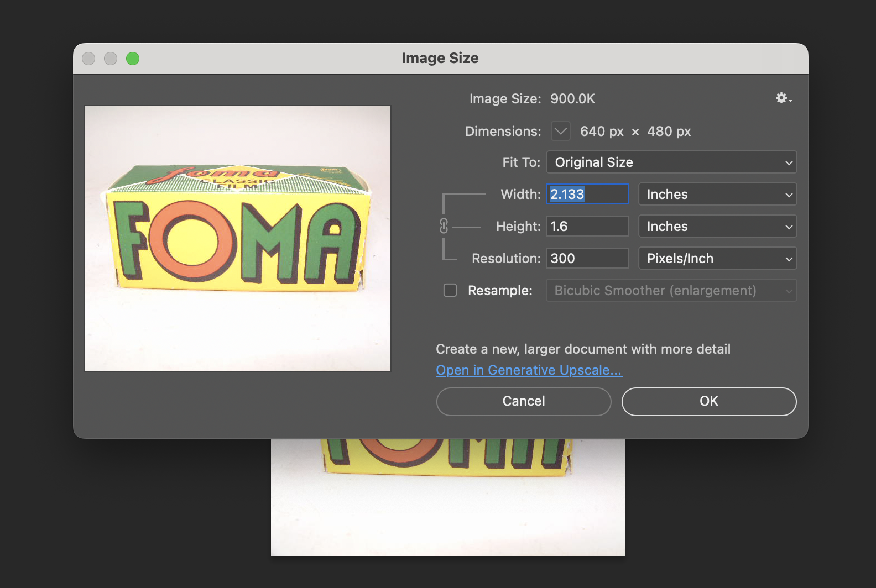Viewport: 876px width, 588px height.
Task: Open the gear settings menu
Action: point(783,98)
